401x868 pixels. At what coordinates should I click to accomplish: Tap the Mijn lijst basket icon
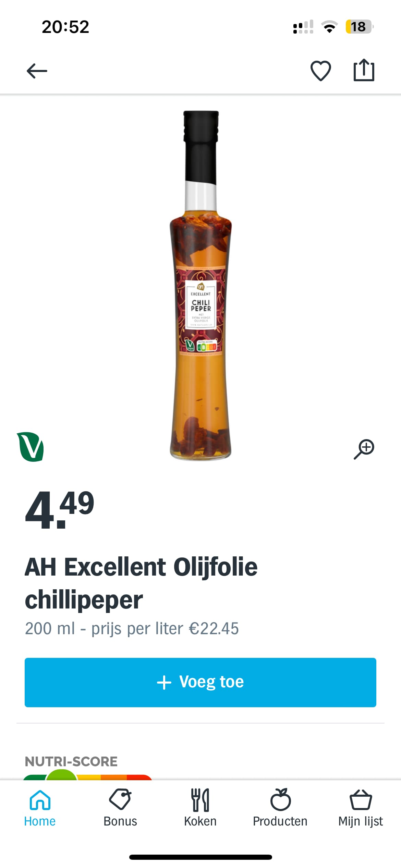click(x=361, y=800)
